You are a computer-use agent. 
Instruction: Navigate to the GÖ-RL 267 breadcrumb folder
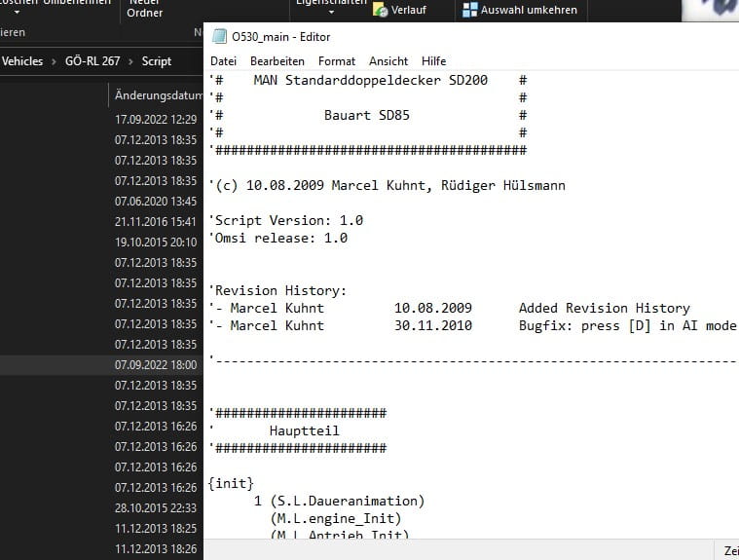(x=92, y=61)
